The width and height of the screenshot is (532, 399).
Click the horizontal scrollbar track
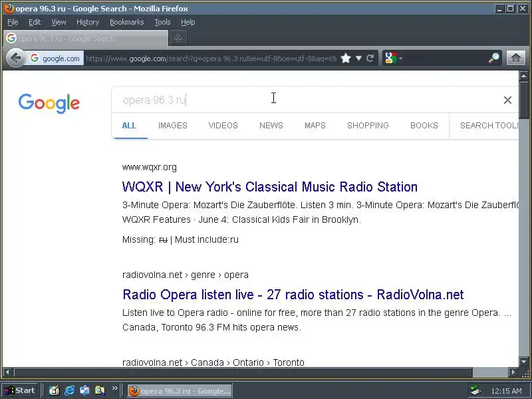490,372
